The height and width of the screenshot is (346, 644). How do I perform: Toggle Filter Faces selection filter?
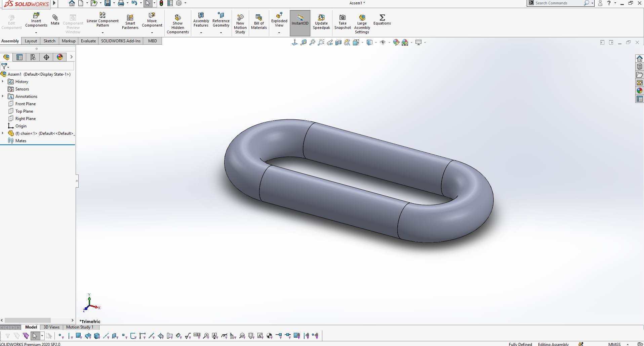pos(79,336)
